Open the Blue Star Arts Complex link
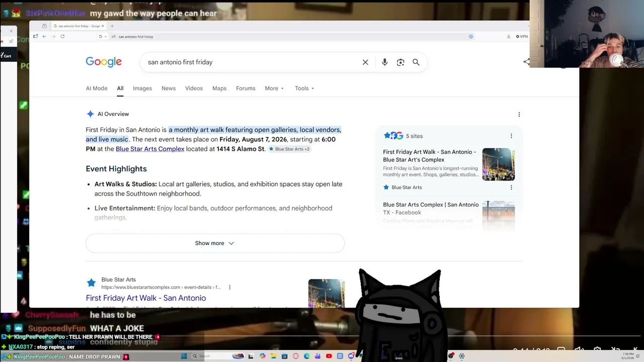The height and width of the screenshot is (362, 644). [150, 149]
